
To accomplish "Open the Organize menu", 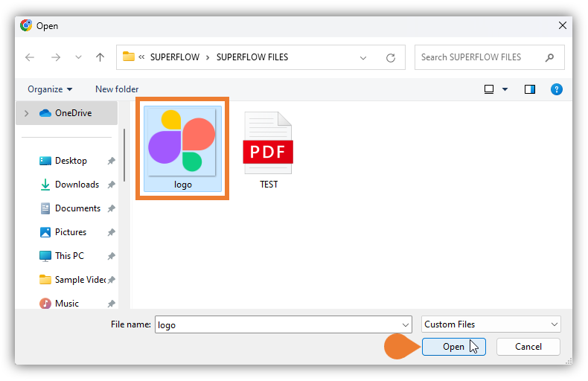I will pos(50,89).
